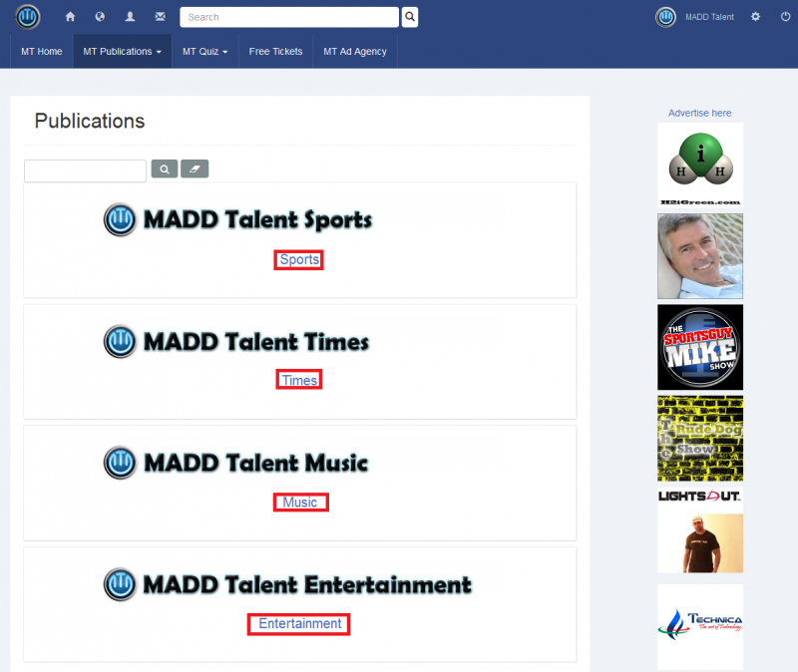Click the top search magnifier button

coord(410,17)
